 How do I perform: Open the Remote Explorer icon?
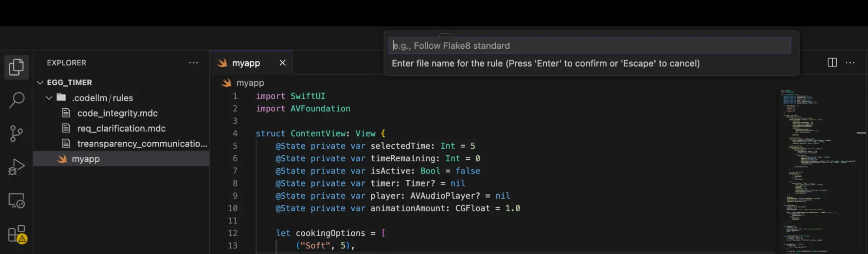point(17,201)
